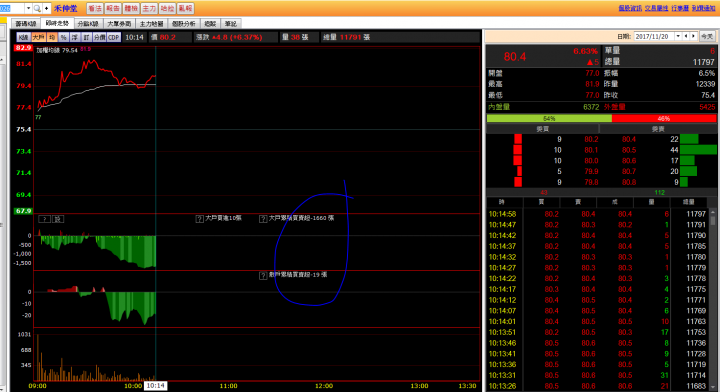Expand the date 2017/11/20 dropdown arrow
The image size is (720, 392).
[x=678, y=36]
